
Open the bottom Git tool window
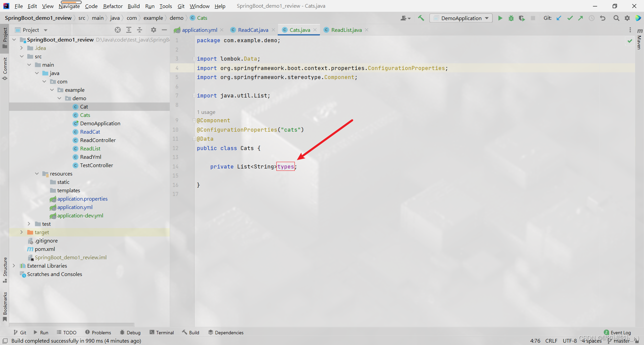click(x=20, y=332)
